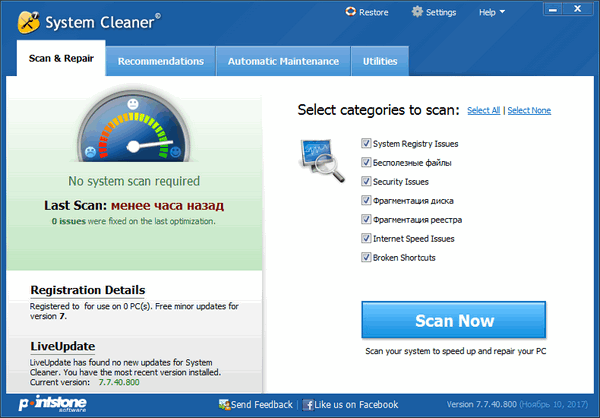Click the Select All link

coord(483,110)
